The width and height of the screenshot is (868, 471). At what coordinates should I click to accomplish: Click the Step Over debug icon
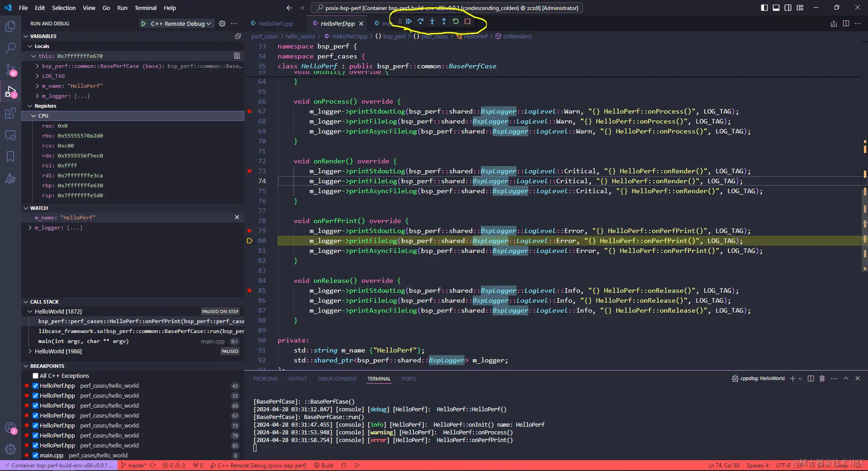[420, 21]
